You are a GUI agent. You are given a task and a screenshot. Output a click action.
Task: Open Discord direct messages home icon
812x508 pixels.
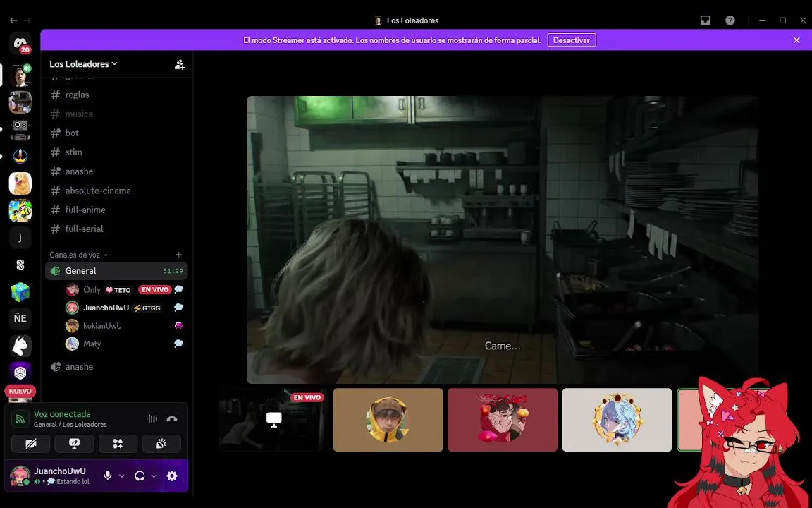tap(20, 43)
